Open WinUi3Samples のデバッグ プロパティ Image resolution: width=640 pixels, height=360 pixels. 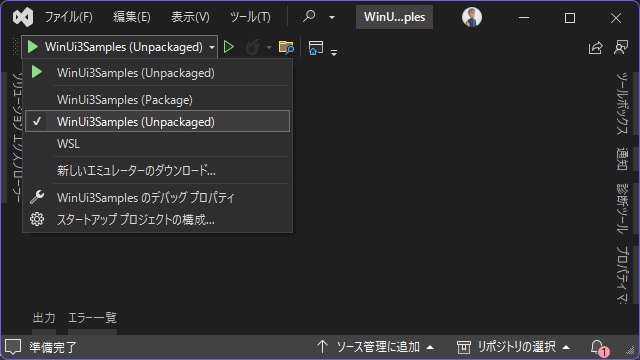[158, 198]
